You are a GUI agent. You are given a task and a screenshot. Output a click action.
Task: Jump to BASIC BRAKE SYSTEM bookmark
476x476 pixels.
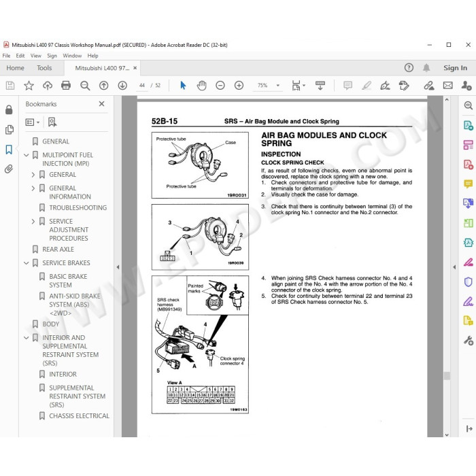click(68, 281)
